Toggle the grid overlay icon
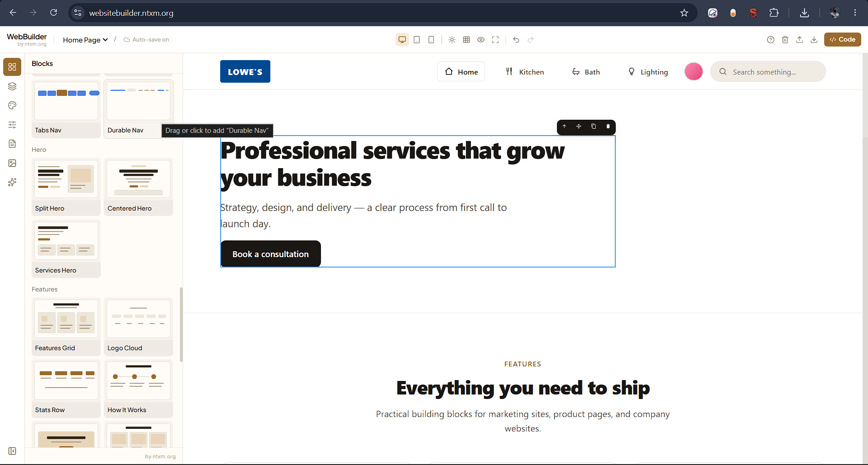This screenshot has width=868, height=465. click(467, 40)
